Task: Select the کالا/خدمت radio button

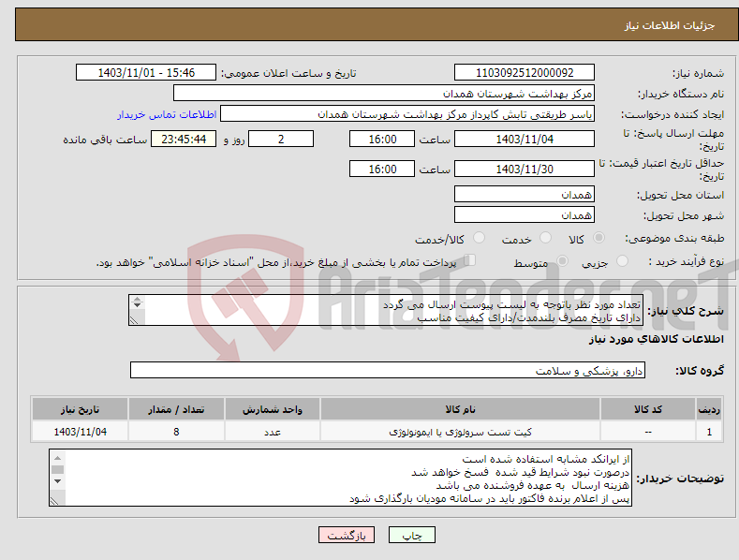Action: (x=479, y=238)
